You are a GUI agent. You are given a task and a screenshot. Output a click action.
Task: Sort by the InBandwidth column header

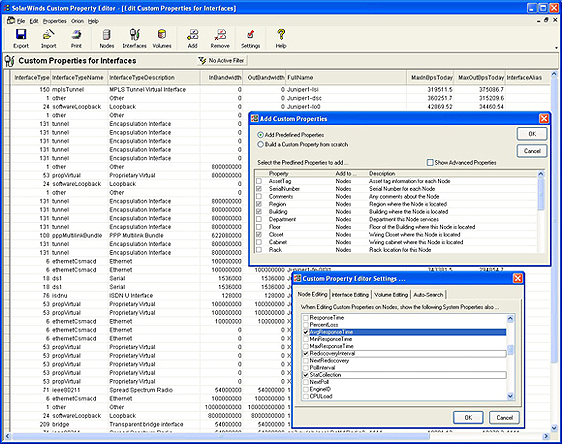tap(222, 78)
